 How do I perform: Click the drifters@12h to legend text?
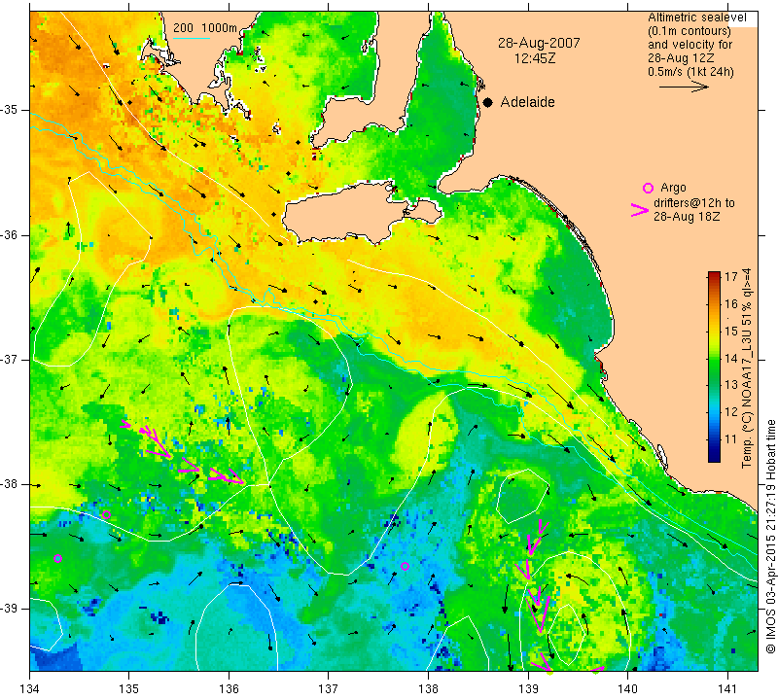694,203
